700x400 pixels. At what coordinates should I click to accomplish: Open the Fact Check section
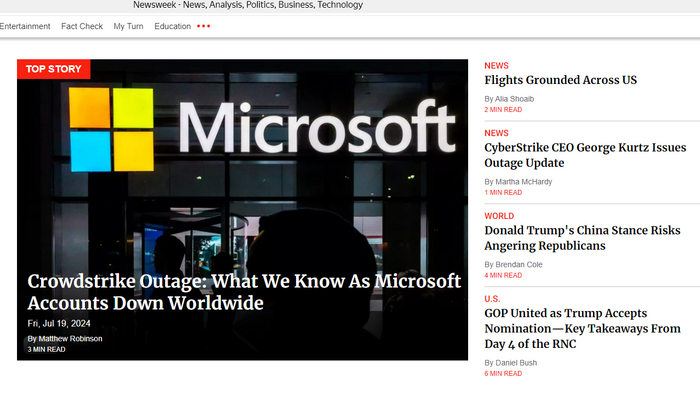(82, 26)
